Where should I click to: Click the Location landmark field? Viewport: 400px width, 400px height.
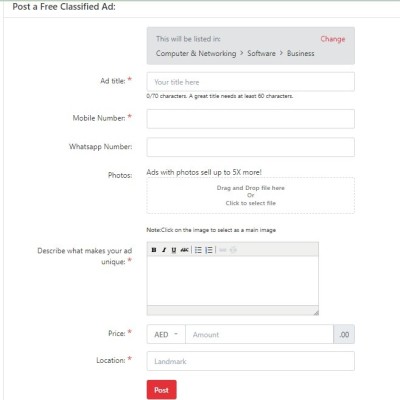coord(251,361)
